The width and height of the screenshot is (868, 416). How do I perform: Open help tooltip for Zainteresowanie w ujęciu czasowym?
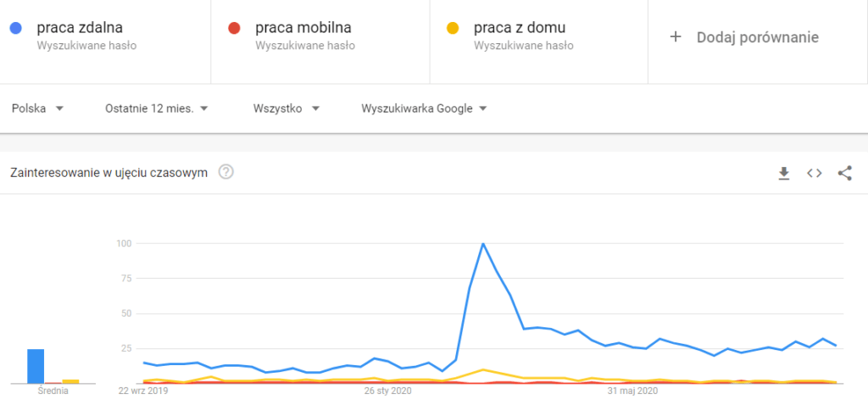[x=226, y=172]
